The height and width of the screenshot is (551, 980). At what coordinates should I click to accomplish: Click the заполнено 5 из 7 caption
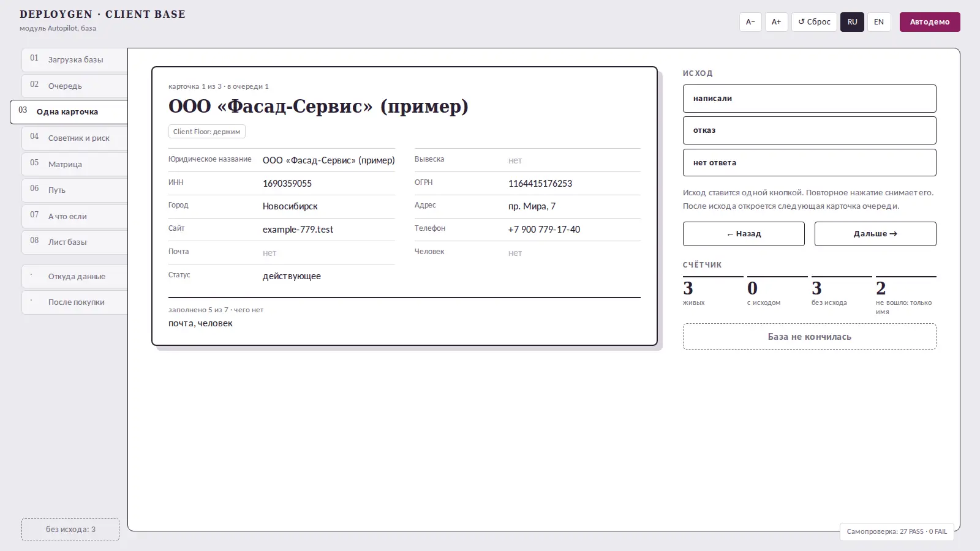click(x=216, y=310)
